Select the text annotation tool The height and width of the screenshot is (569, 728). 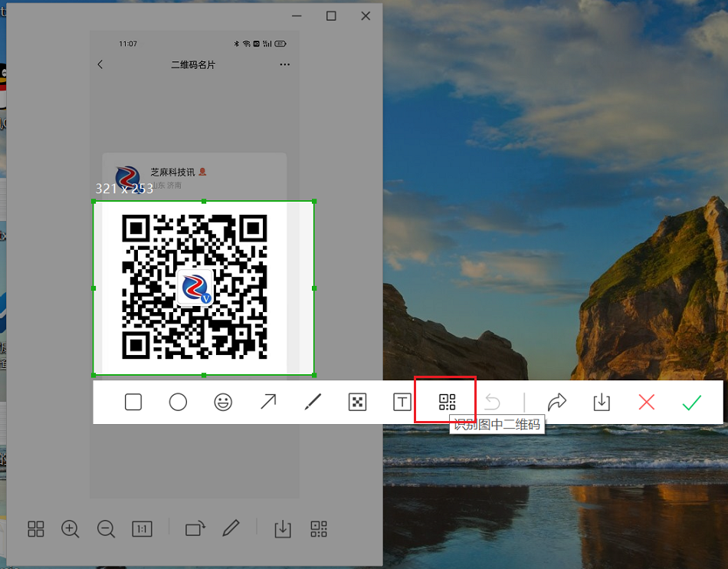click(402, 402)
